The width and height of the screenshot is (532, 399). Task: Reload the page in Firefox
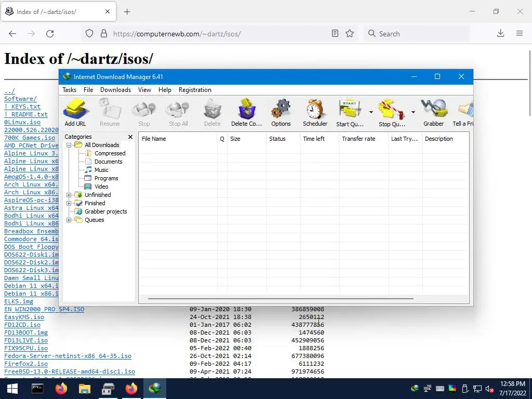50,34
